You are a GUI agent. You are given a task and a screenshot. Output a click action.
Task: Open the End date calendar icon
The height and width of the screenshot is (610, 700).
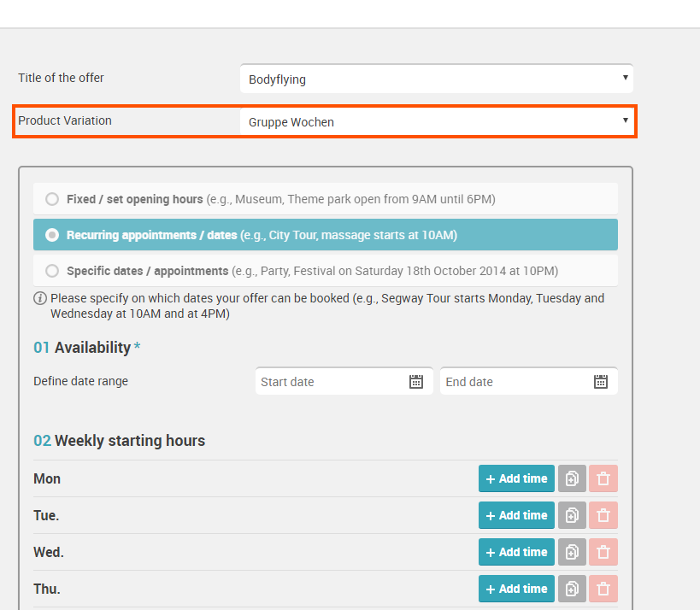pos(601,382)
